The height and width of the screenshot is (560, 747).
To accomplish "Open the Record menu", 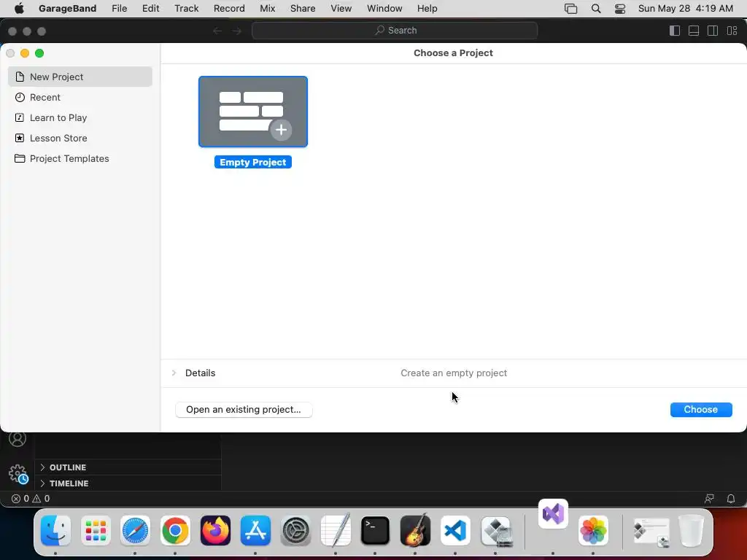I will pos(229,9).
